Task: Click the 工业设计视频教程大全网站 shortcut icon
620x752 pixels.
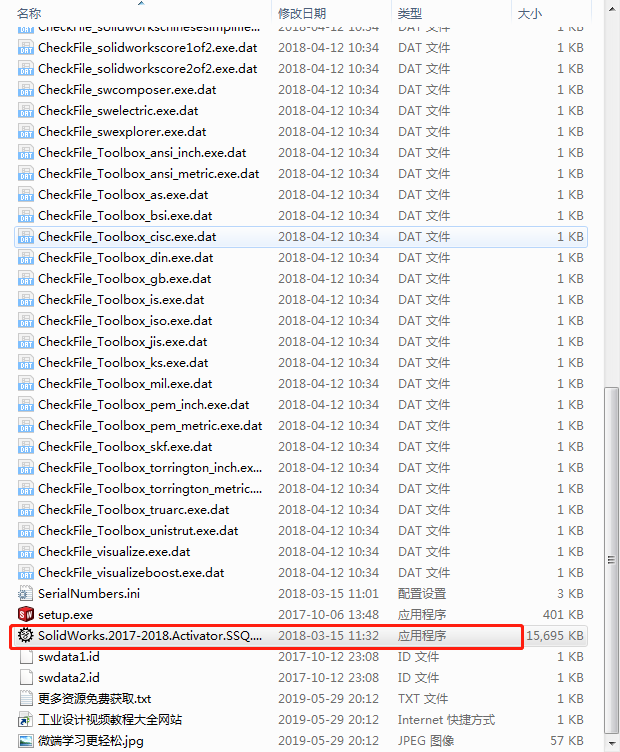Action: click(25, 719)
